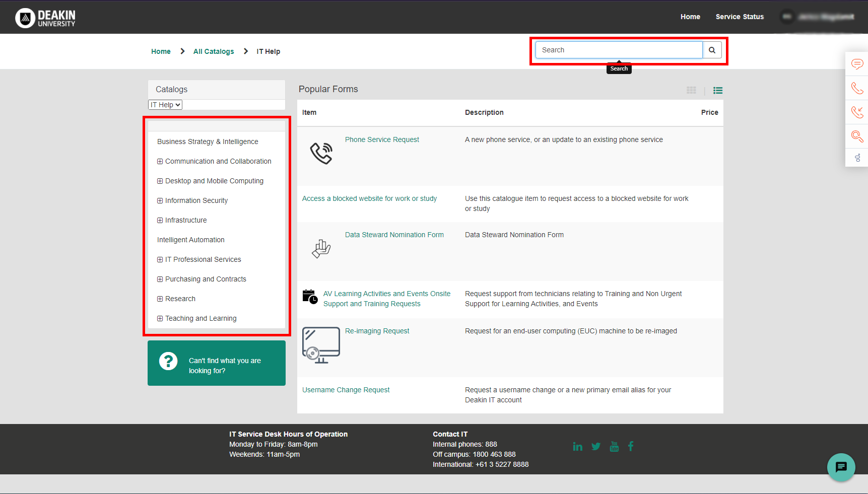
Task: Switch to grid view layout
Action: (x=691, y=90)
